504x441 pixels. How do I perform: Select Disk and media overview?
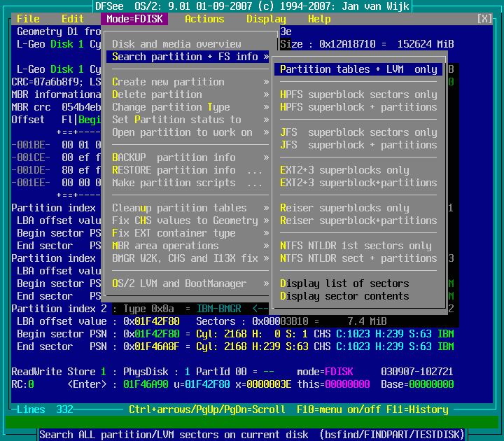[x=176, y=44]
